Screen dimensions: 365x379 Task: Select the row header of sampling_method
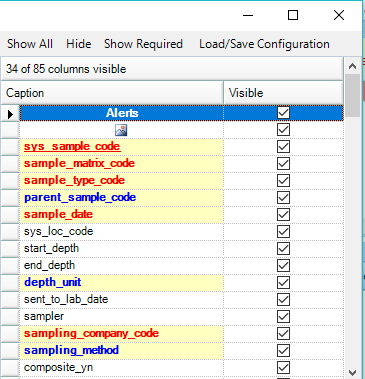click(x=10, y=351)
